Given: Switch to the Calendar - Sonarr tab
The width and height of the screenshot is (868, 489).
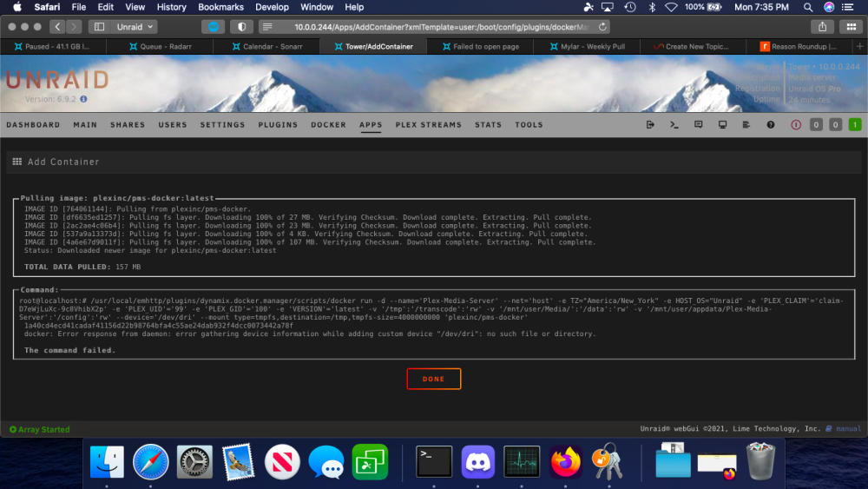Looking at the screenshot, I should (266, 47).
